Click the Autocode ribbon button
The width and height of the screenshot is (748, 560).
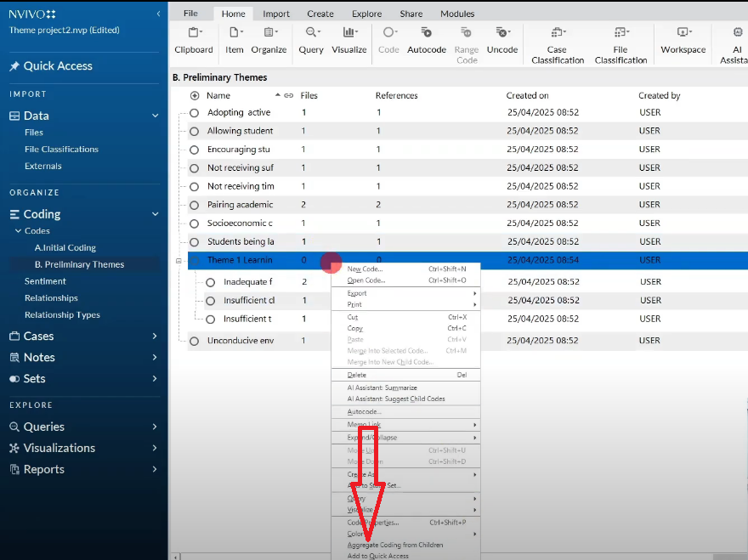click(x=427, y=41)
